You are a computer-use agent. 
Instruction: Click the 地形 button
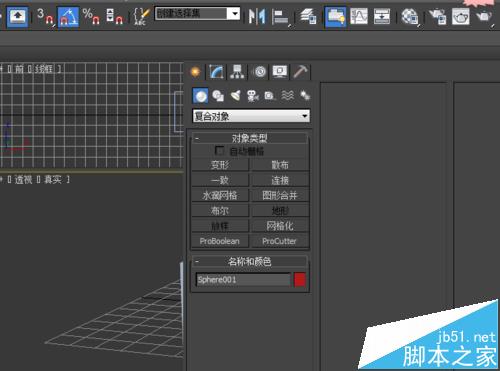tap(280, 211)
